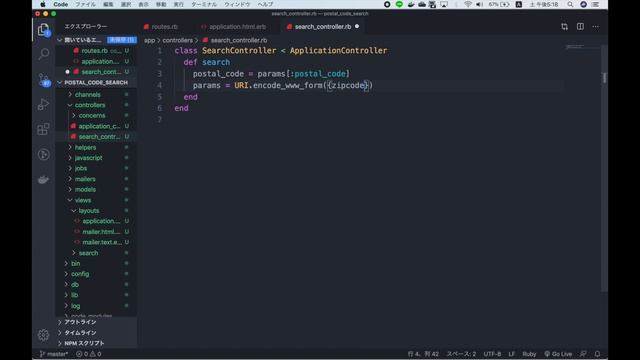The width and height of the screenshot is (640, 360).
Task: Open the Docker view in activity bar
Action: [44, 180]
